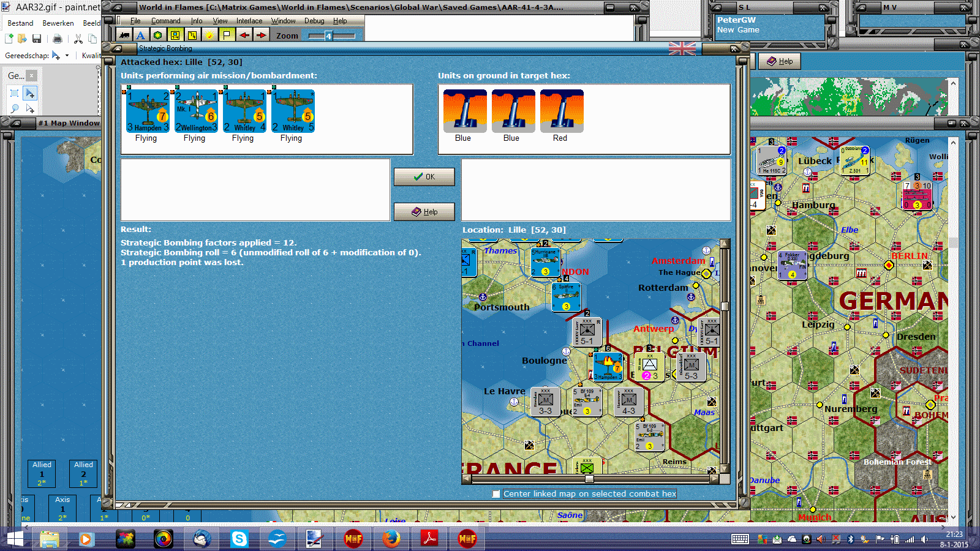Click paint.net Open file icon
Image resolution: width=980 pixels, height=551 pixels.
pyautogui.click(x=23, y=39)
